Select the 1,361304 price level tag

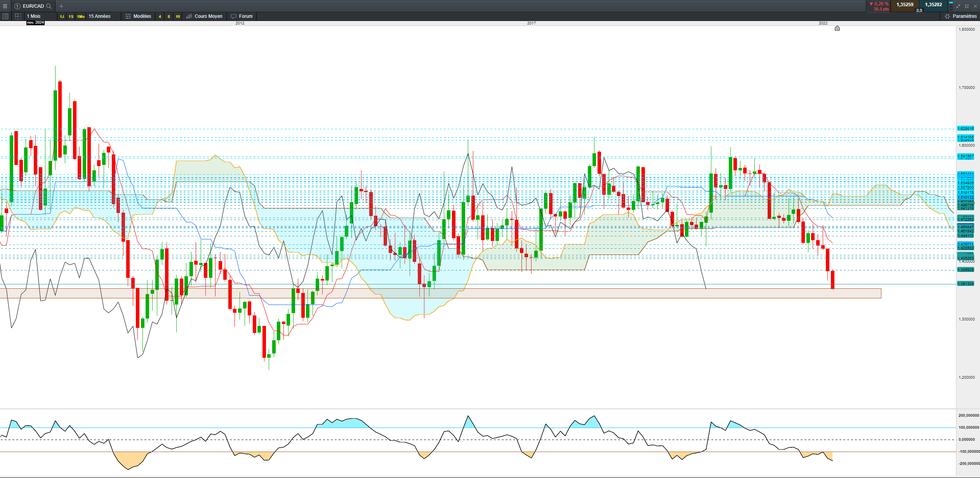[966, 284]
